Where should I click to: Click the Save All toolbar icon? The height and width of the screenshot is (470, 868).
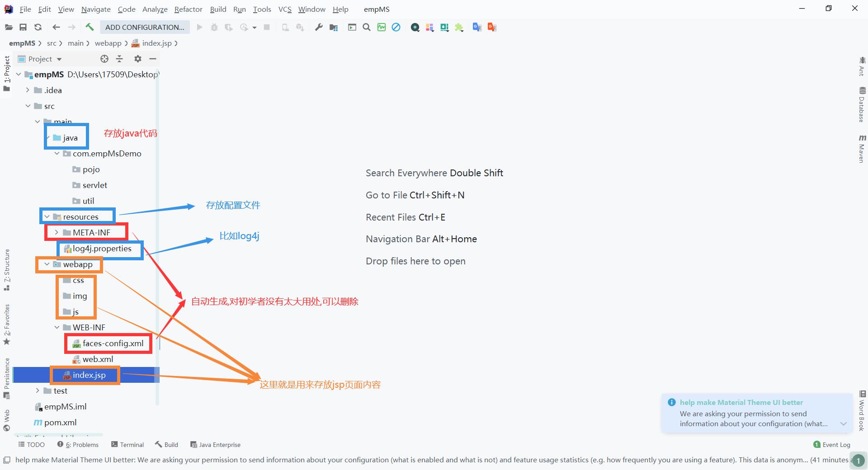(x=23, y=27)
